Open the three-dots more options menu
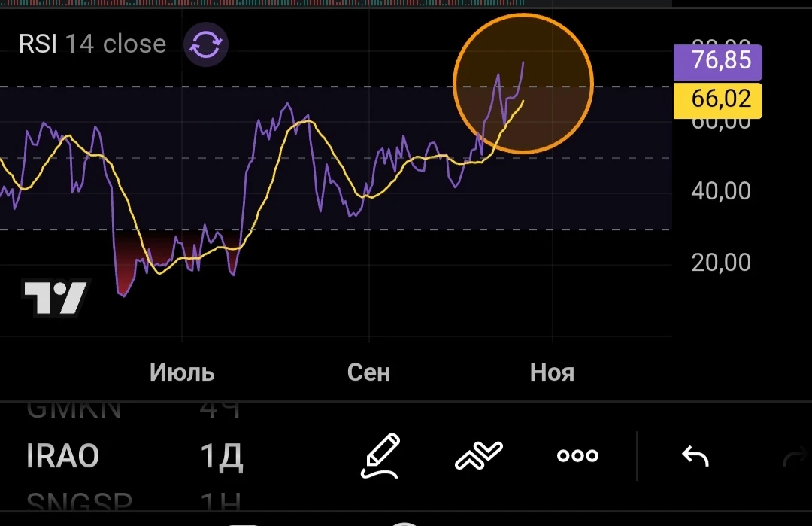Viewport: 812px width, 526px height. 577,455
